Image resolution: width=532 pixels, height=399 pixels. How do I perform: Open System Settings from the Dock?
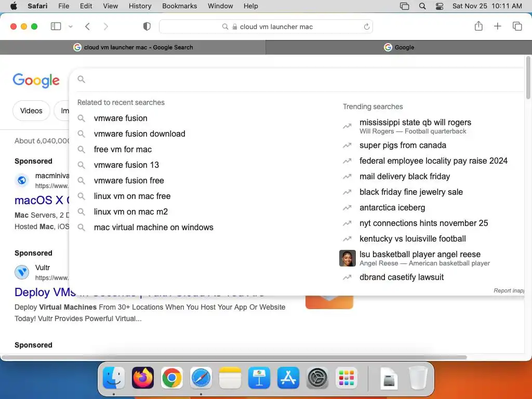tap(317, 378)
